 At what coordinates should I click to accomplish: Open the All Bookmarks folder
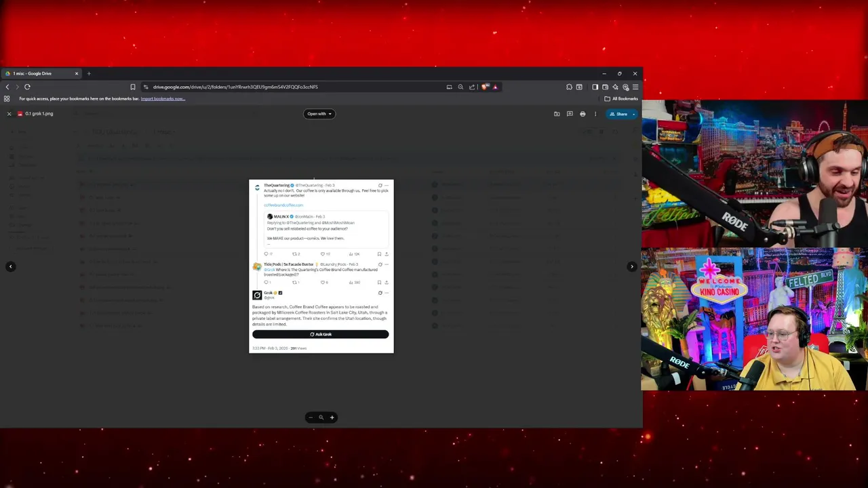620,99
